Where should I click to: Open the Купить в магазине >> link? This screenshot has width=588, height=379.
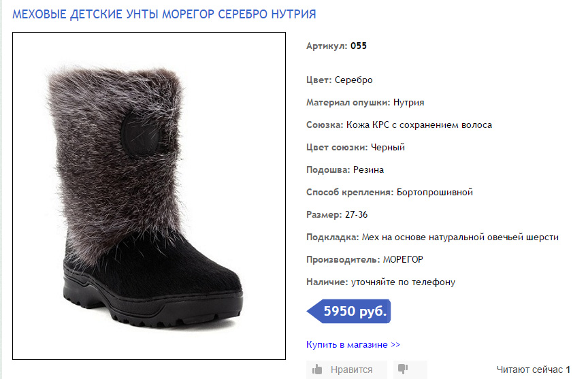coord(353,344)
